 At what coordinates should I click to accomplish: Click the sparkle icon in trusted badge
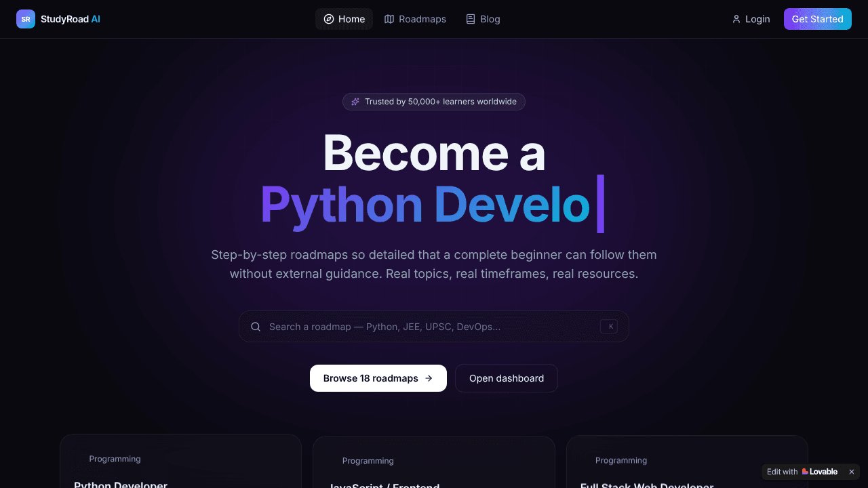click(x=355, y=102)
